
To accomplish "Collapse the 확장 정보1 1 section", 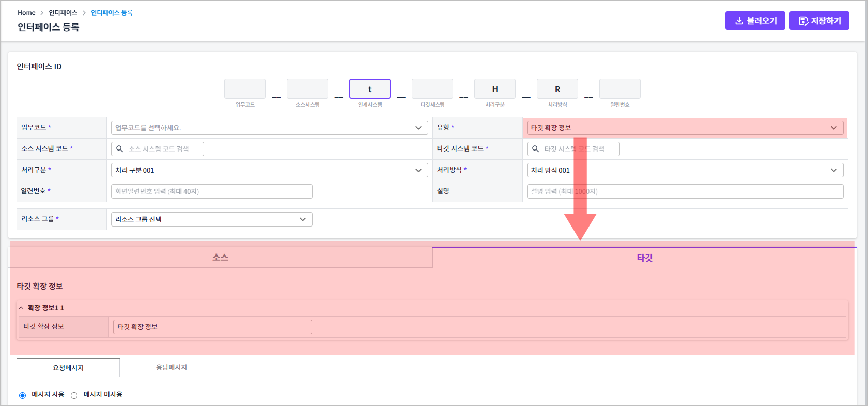I will [x=21, y=308].
